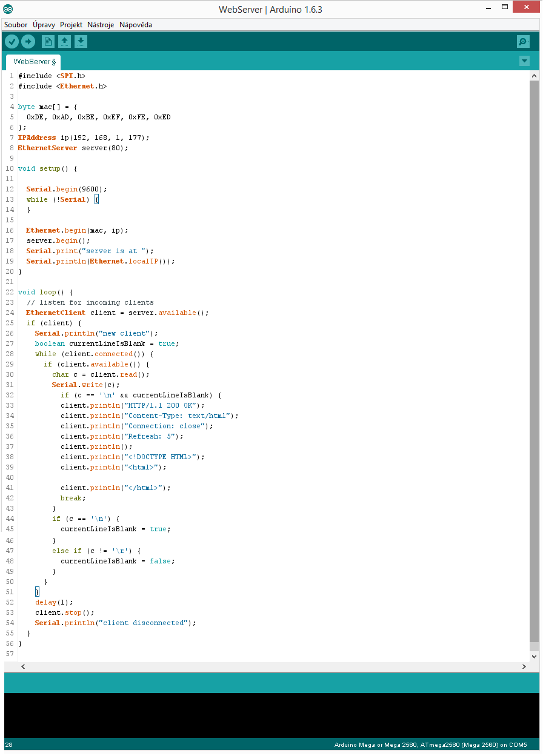Close the Arduino window

coord(527,7)
